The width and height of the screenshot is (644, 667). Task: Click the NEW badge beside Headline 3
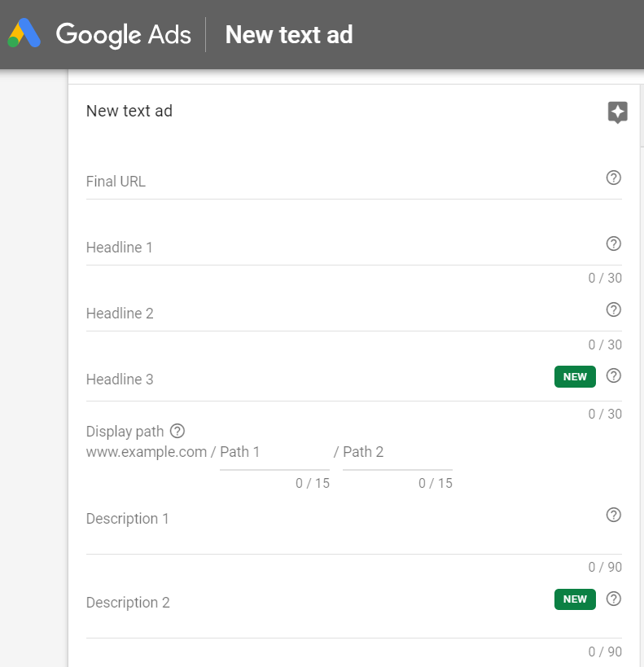coord(575,376)
